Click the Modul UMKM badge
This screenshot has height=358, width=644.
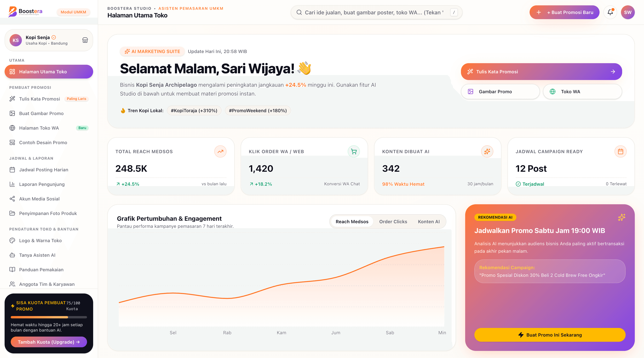[73, 12]
